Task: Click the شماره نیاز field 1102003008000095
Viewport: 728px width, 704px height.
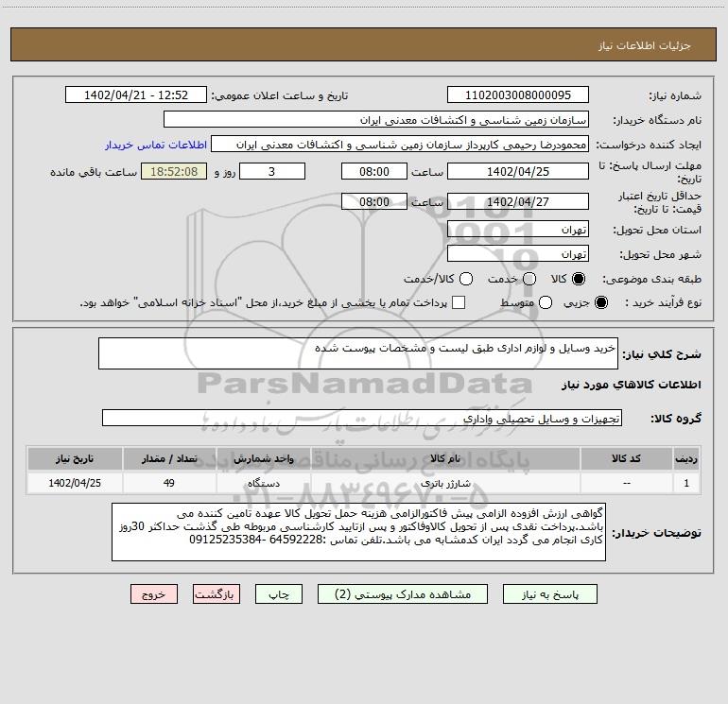Action: point(518,94)
